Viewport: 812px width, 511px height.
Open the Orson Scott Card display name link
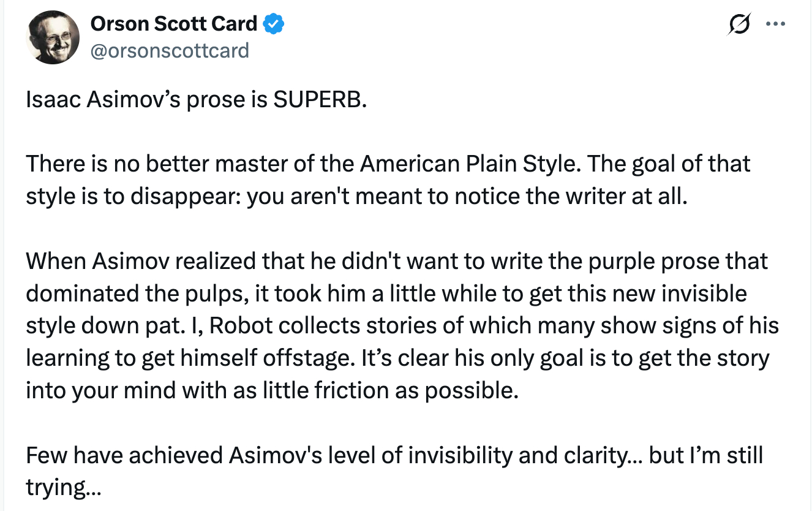pos(173,24)
